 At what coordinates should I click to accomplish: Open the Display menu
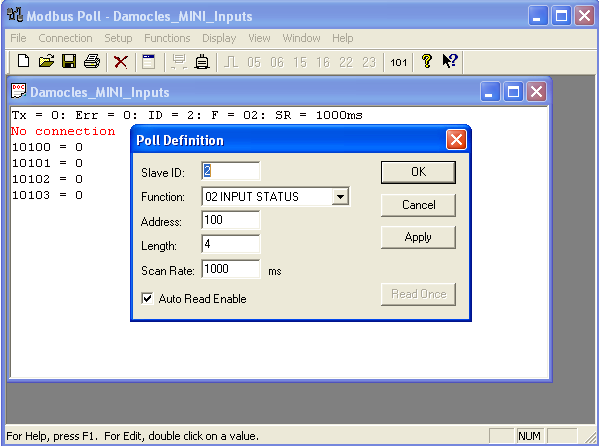tap(219, 38)
